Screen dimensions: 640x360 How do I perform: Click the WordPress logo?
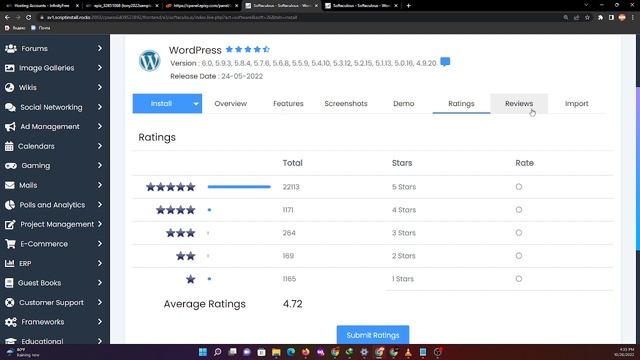point(149,61)
